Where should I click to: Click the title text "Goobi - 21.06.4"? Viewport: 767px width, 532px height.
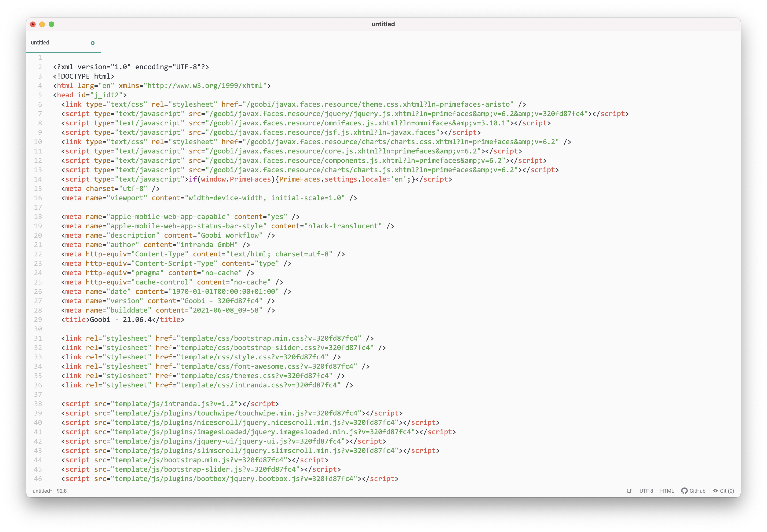tap(121, 320)
